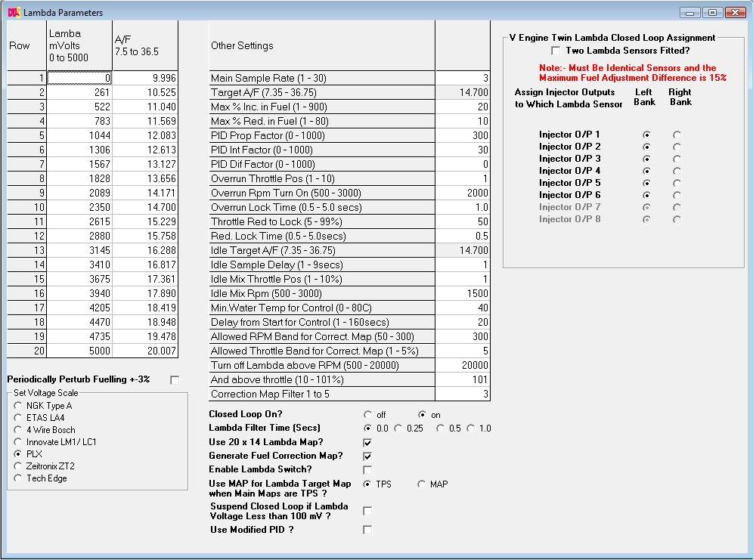Turn Closed Loop off
The height and width of the screenshot is (560, 753).
[368, 415]
